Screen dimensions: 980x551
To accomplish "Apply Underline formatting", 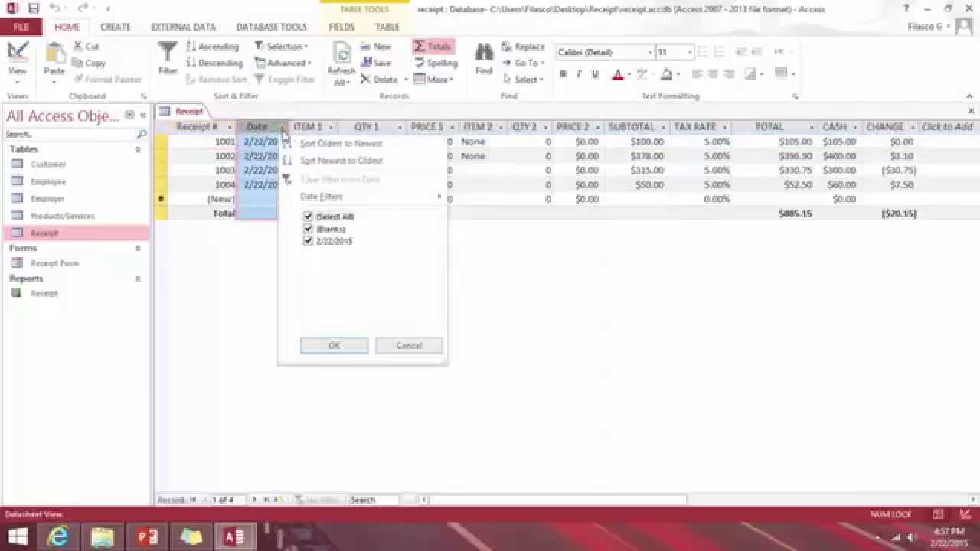I will point(595,74).
